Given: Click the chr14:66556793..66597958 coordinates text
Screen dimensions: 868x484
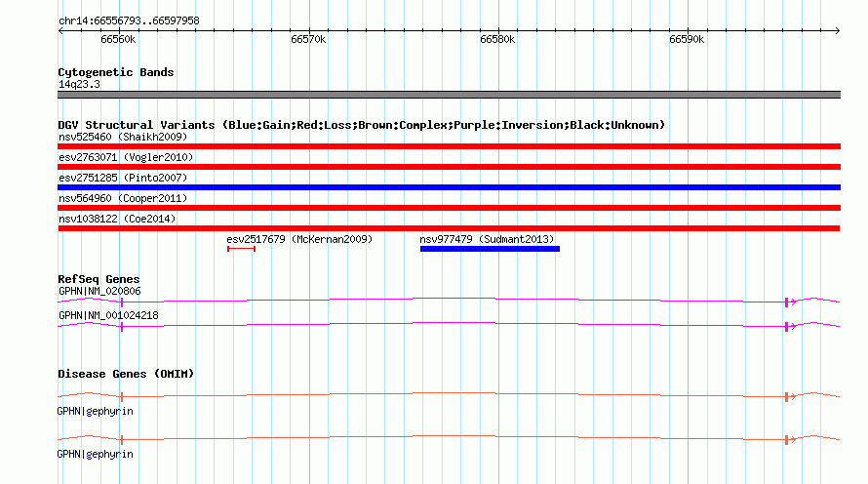Looking at the screenshot, I should click(x=129, y=21).
